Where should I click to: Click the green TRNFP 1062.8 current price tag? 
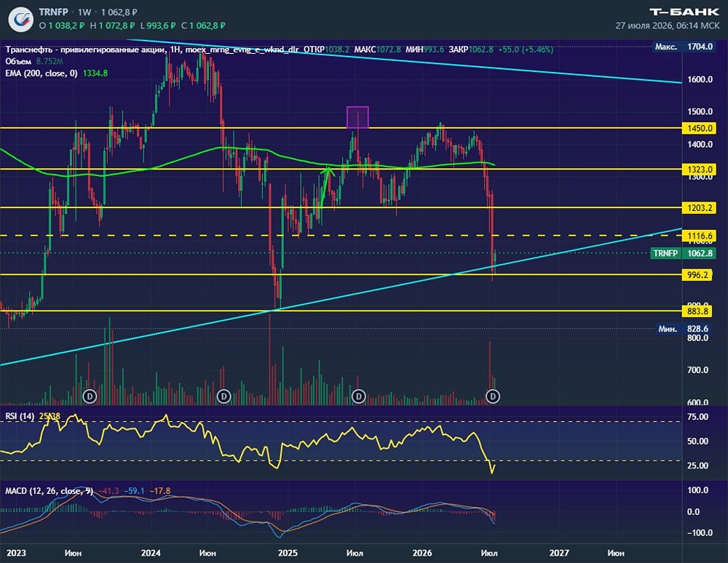683,253
